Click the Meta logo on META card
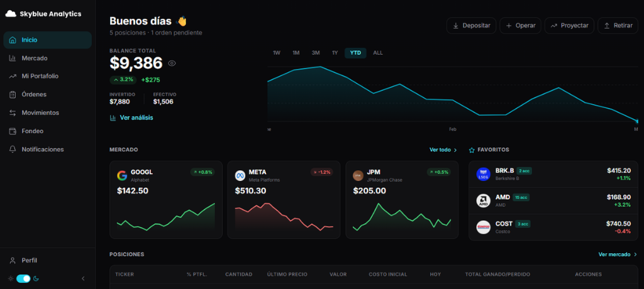This screenshot has height=289, width=644. tap(240, 176)
